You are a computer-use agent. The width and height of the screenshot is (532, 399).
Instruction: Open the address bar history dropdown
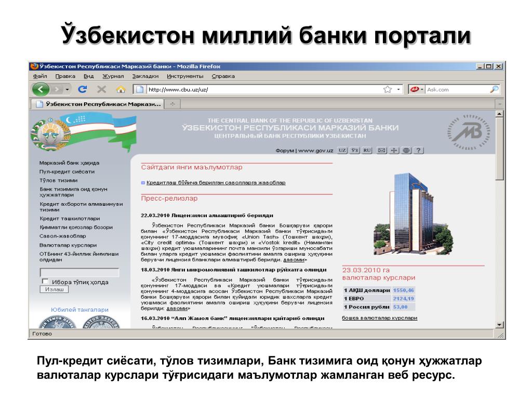[x=398, y=89]
